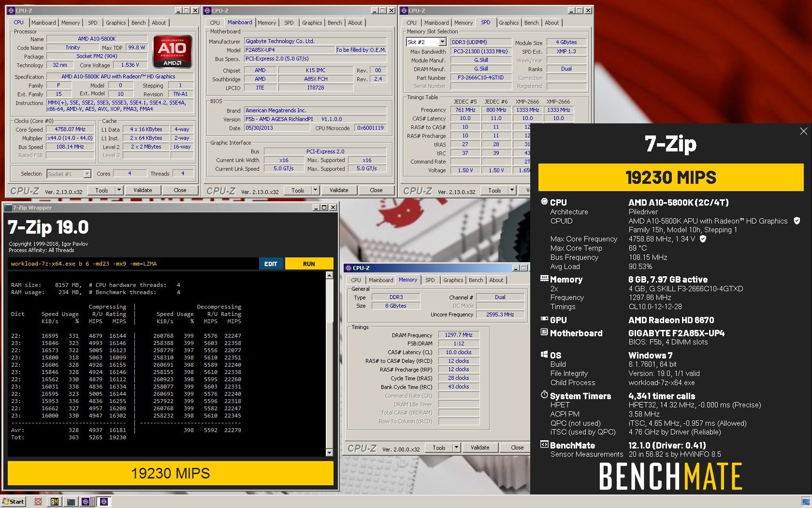This screenshot has height=508, width=812.
Task: Click the 19230 MIPS result bar in 7-Zip Wrapper
Action: tap(171, 473)
